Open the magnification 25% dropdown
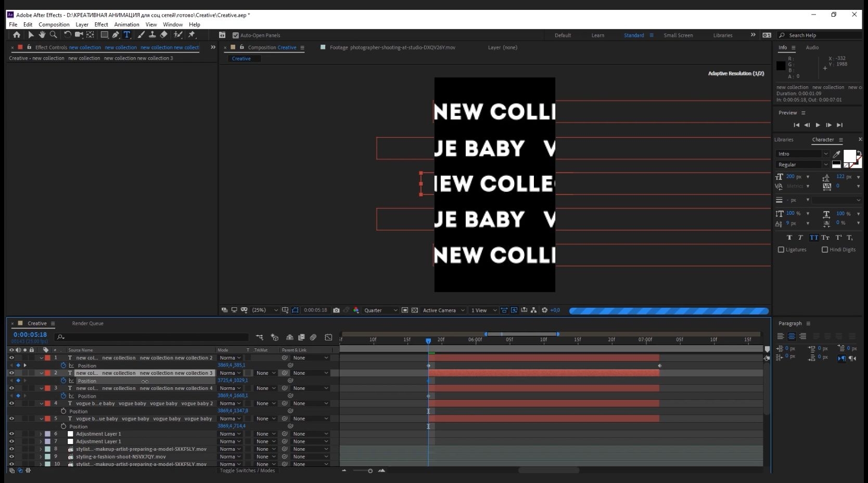Screen dimensions: 868x483 point(265,310)
